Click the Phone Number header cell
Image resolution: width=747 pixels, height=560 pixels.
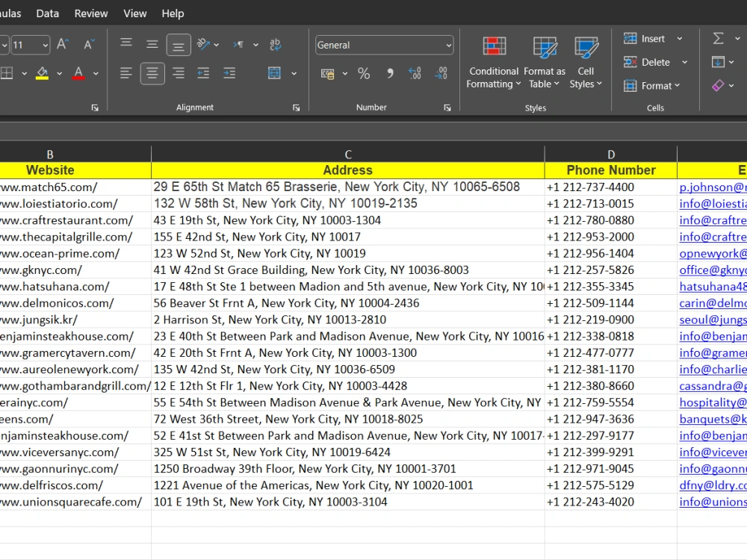pos(611,170)
